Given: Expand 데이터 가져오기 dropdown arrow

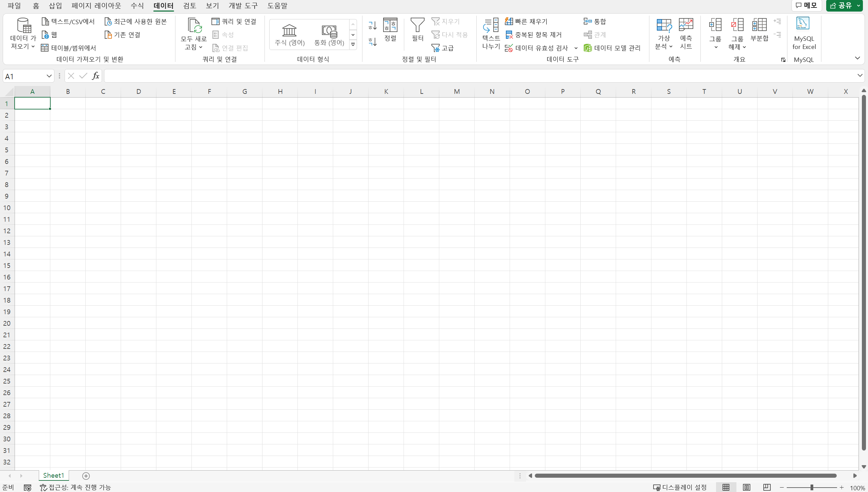Looking at the screenshot, I should tap(33, 46).
